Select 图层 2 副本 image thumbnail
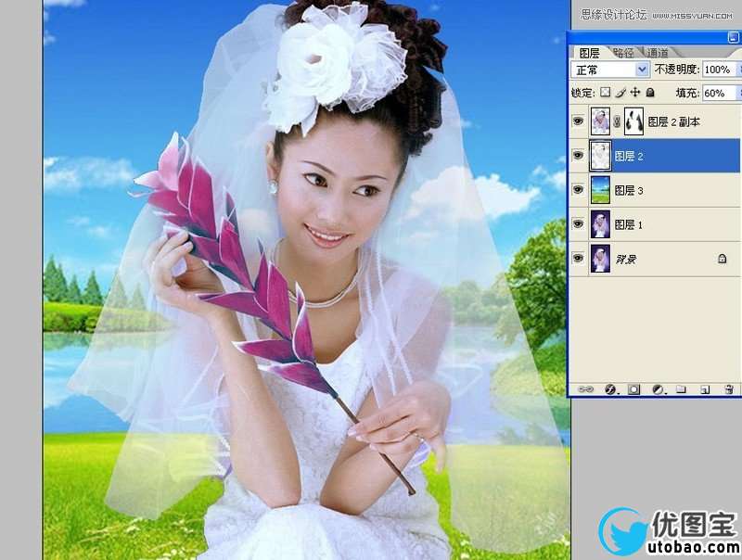 click(600, 121)
